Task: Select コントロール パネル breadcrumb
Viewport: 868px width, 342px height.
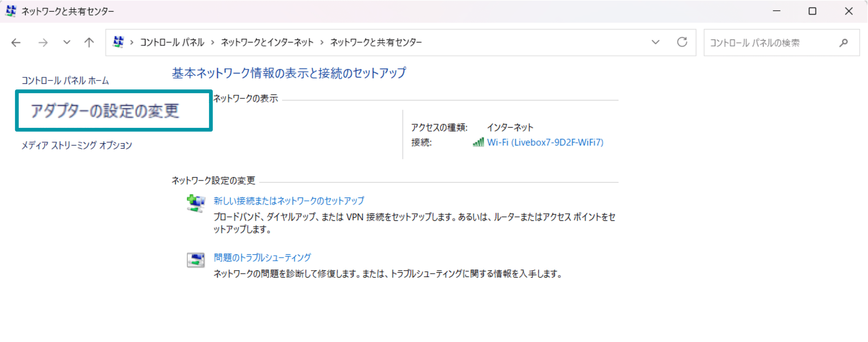Action: pos(172,43)
